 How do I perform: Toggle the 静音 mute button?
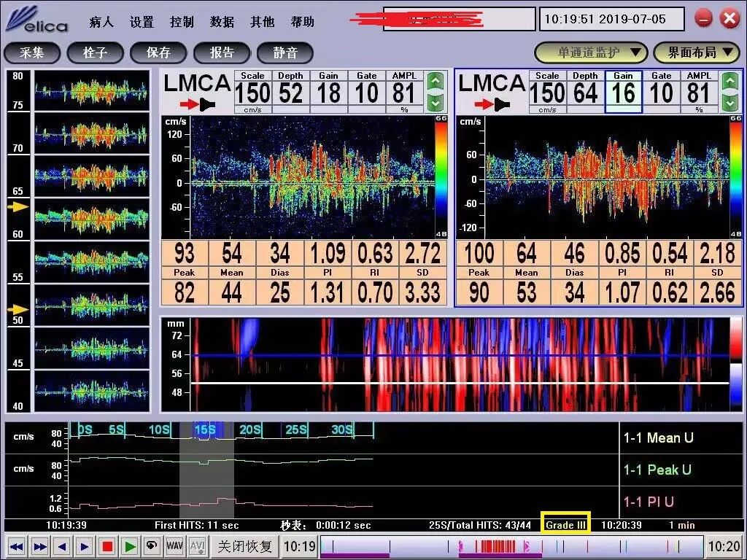click(x=285, y=52)
